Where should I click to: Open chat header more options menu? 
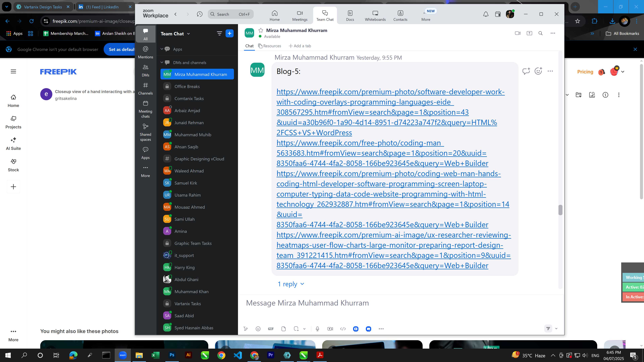click(553, 33)
